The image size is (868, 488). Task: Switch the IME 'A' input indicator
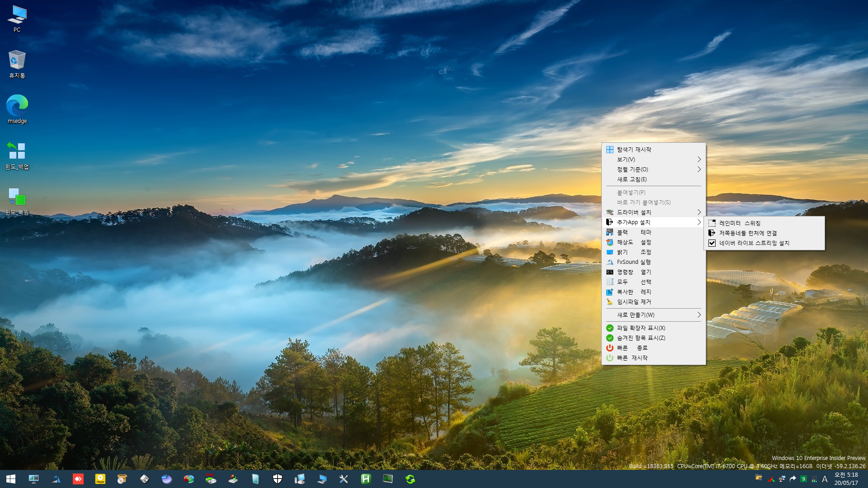tap(825, 479)
